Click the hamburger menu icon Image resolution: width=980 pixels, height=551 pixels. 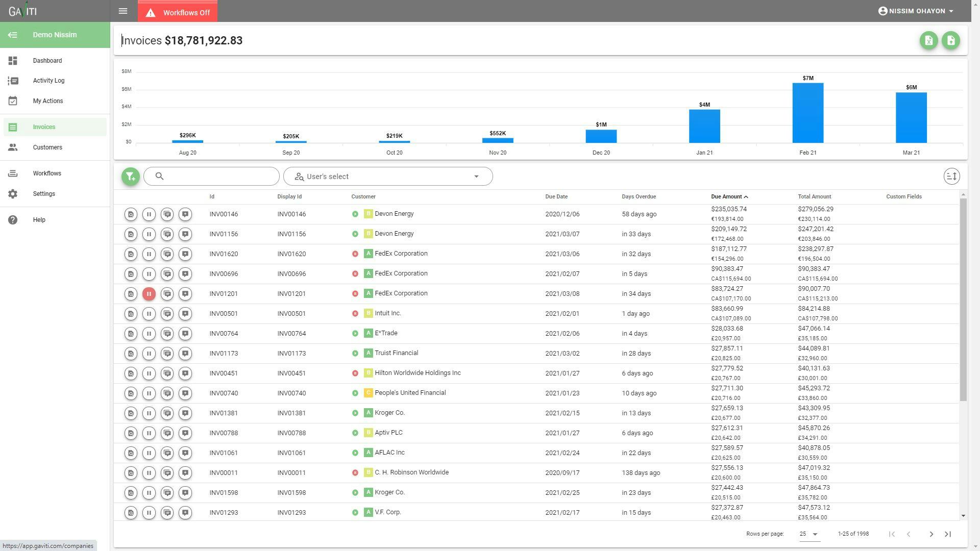pos(123,11)
